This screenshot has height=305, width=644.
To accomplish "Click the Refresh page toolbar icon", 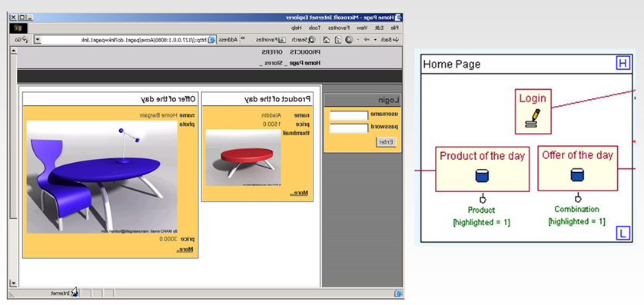I will click(338, 39).
